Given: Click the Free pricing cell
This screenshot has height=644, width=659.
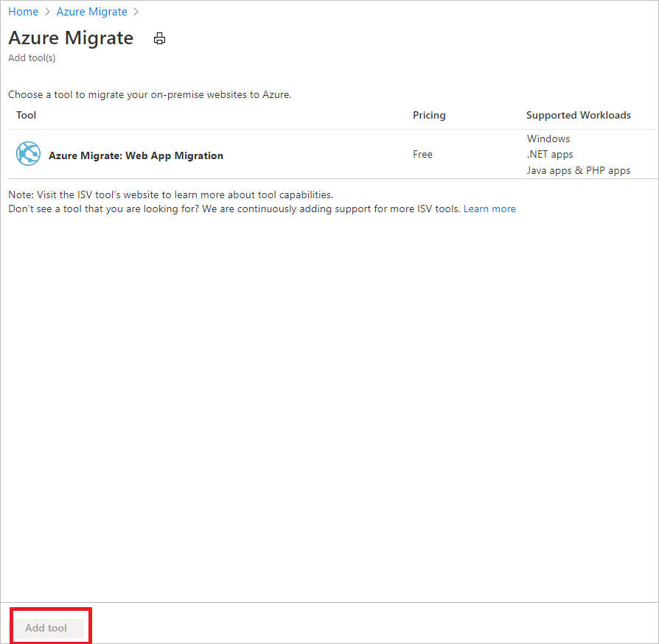Looking at the screenshot, I should point(422,154).
